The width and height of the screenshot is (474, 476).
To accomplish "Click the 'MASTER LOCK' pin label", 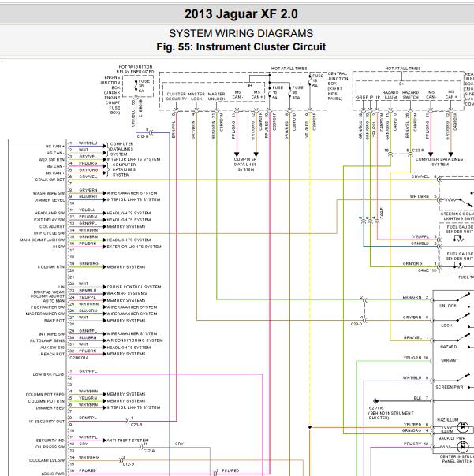I will tap(196, 96).
